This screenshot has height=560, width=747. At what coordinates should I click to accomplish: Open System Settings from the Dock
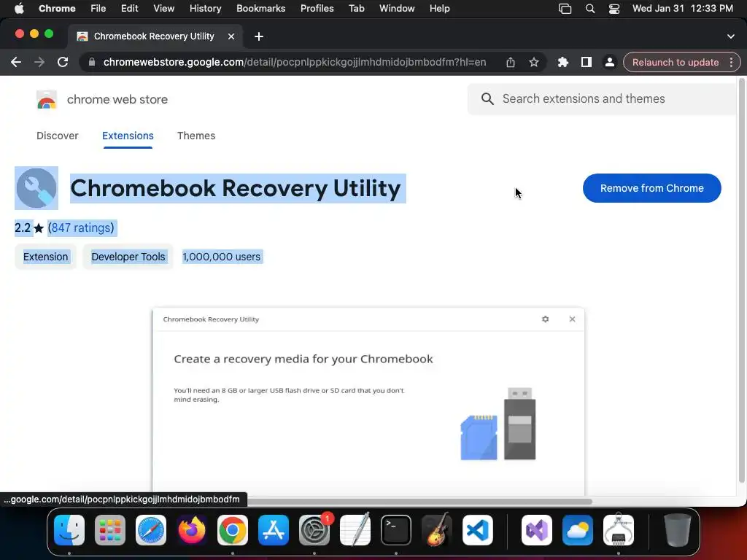(314, 530)
